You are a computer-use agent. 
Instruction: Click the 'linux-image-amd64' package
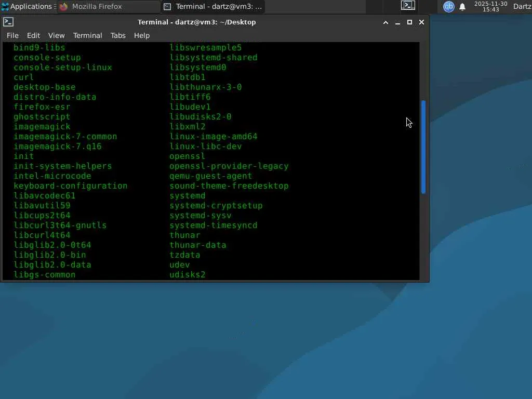tap(214, 137)
